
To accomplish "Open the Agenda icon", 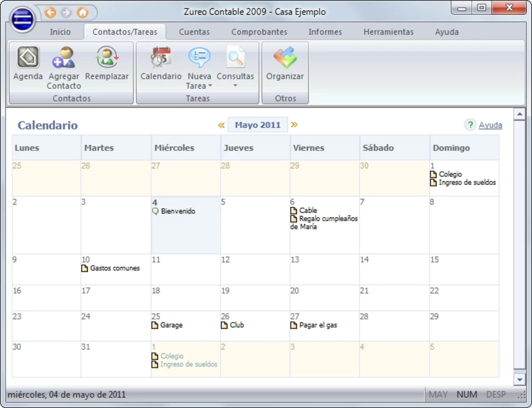I will pos(28,57).
